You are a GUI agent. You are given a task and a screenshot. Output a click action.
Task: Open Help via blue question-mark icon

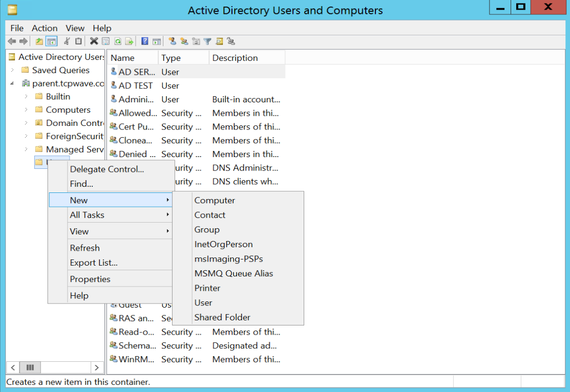pyautogui.click(x=145, y=41)
